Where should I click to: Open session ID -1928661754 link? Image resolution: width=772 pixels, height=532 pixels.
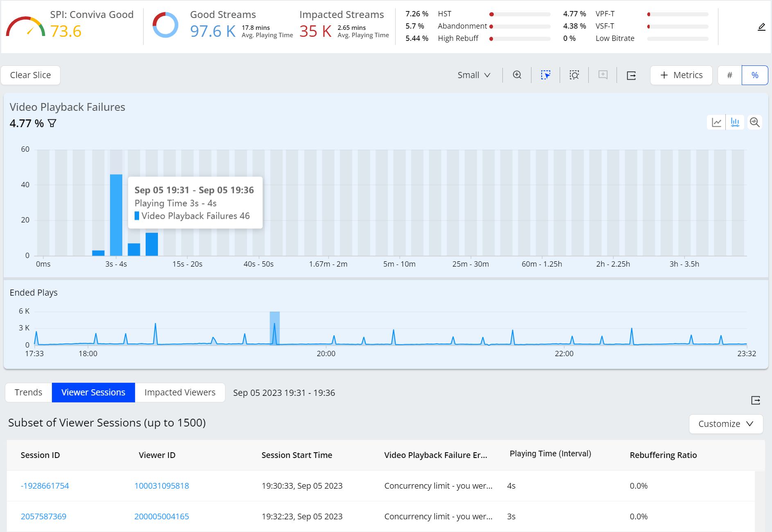45,486
